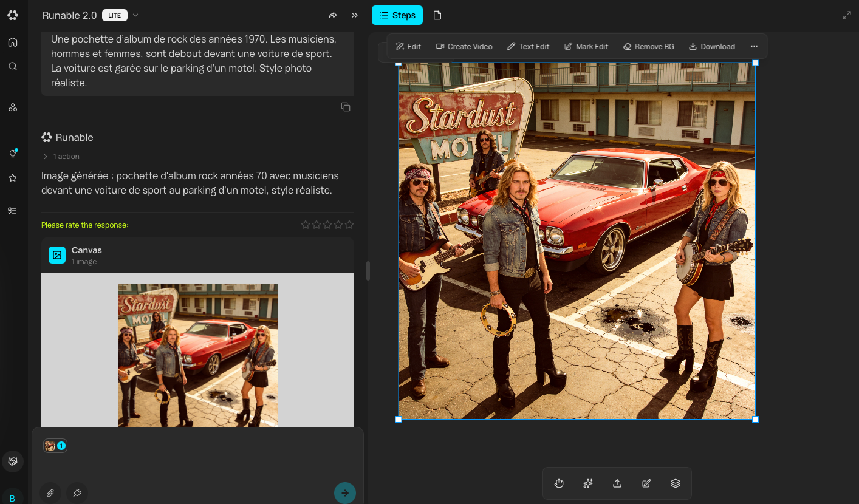Open the Canvas image thumbnail

(x=197, y=355)
